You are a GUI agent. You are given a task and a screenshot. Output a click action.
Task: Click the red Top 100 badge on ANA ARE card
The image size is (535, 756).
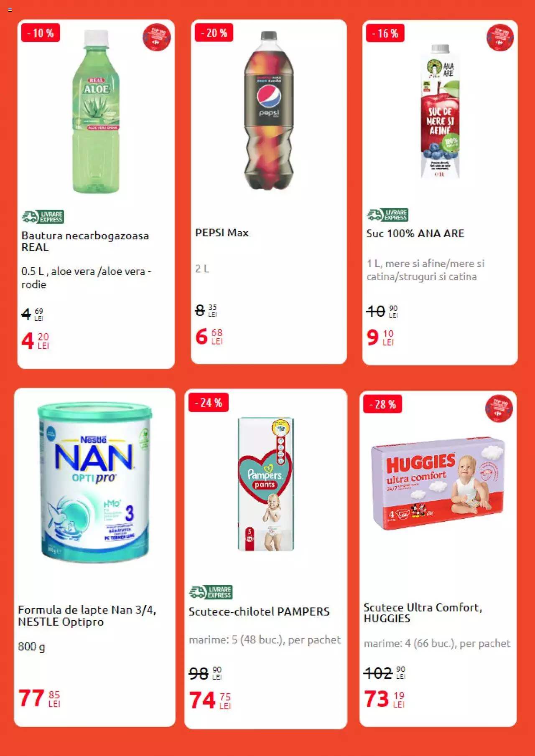[x=500, y=38]
